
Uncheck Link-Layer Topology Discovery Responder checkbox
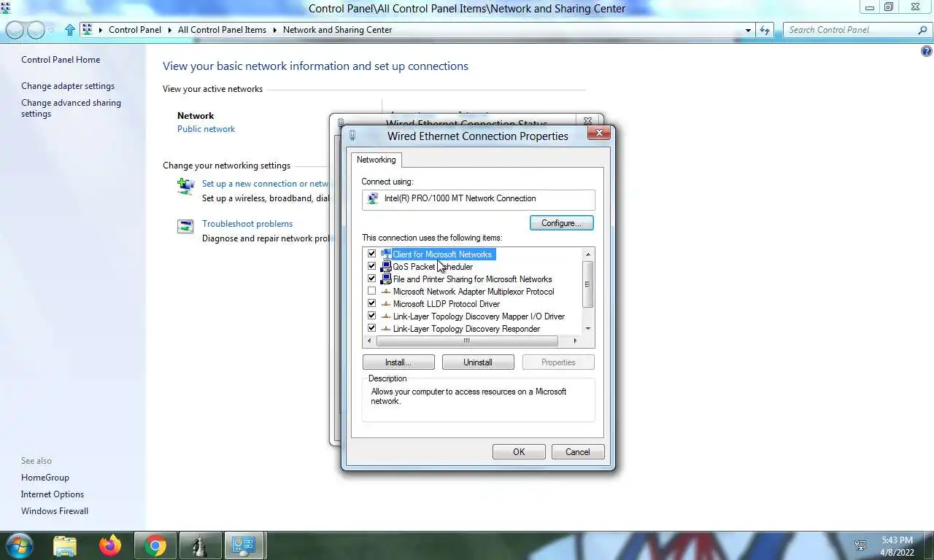click(x=371, y=328)
